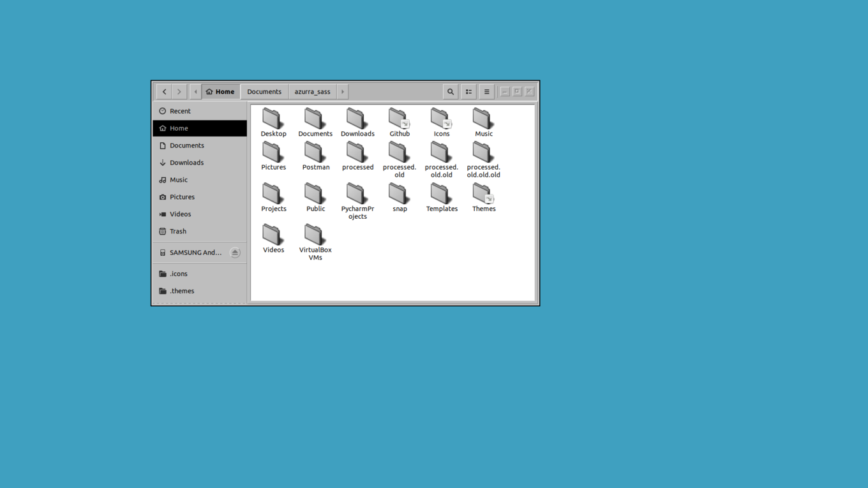Select the PycharmProjects folder
Image resolution: width=868 pixels, height=488 pixels.
point(357,201)
